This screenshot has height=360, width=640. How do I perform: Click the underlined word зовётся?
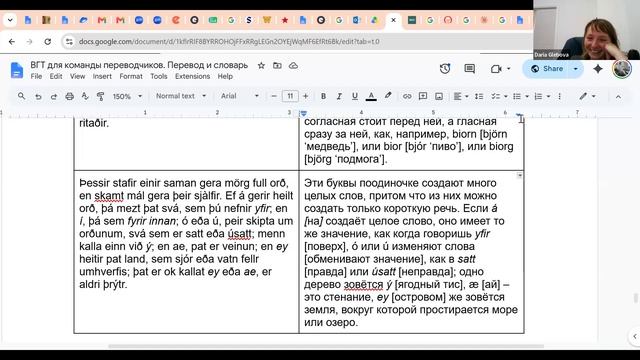pos(363,284)
